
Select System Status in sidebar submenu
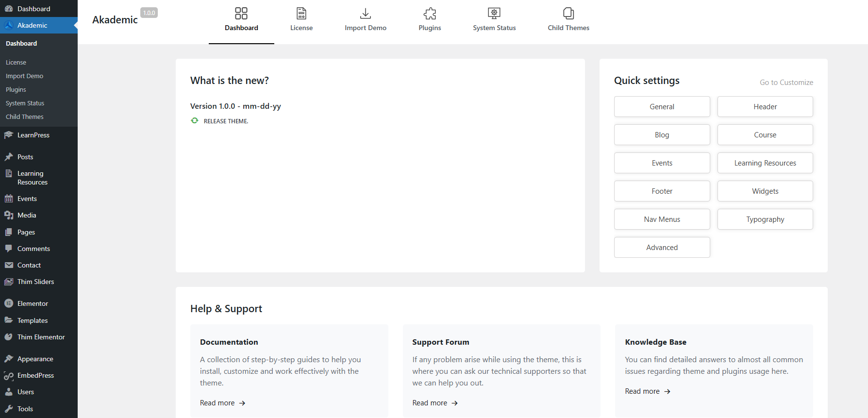[25, 103]
